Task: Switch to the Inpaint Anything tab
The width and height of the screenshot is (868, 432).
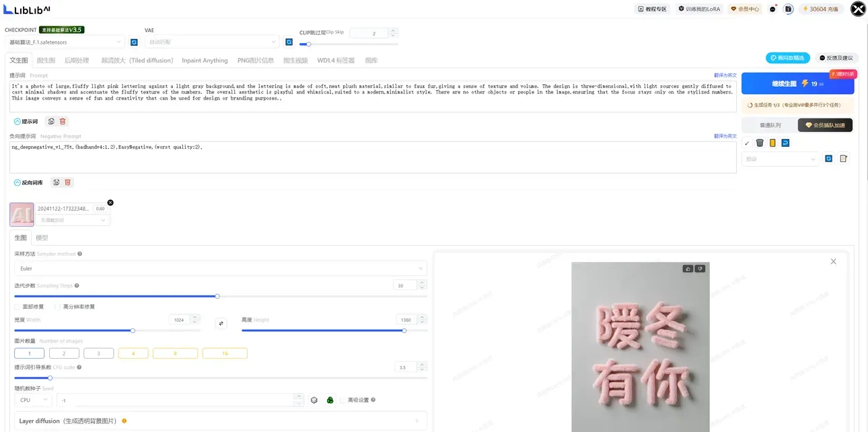Action: pyautogui.click(x=205, y=61)
